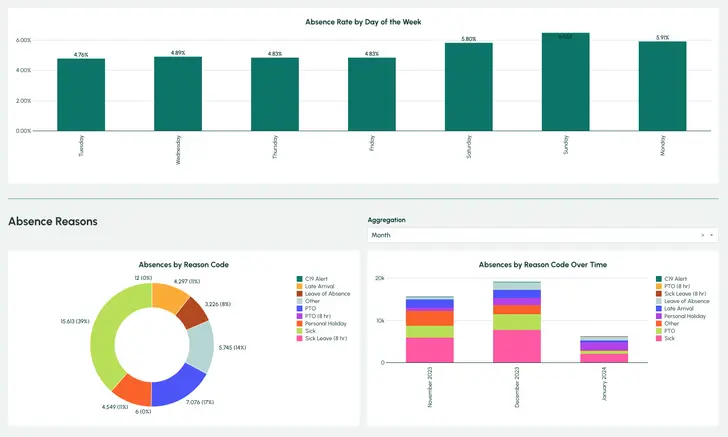This screenshot has height=437, width=728.
Task: Click the Absences by Reason Code Over Time title
Action: click(x=543, y=265)
